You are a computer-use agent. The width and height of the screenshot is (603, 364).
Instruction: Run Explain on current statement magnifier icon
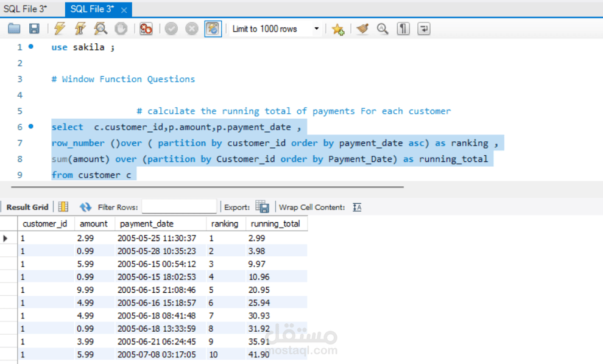point(100,29)
